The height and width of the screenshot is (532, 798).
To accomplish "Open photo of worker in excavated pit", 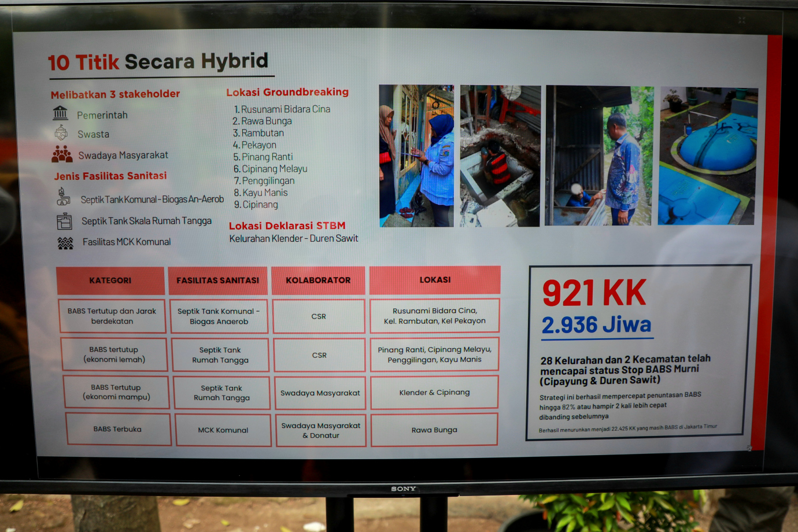I will tap(500, 156).
